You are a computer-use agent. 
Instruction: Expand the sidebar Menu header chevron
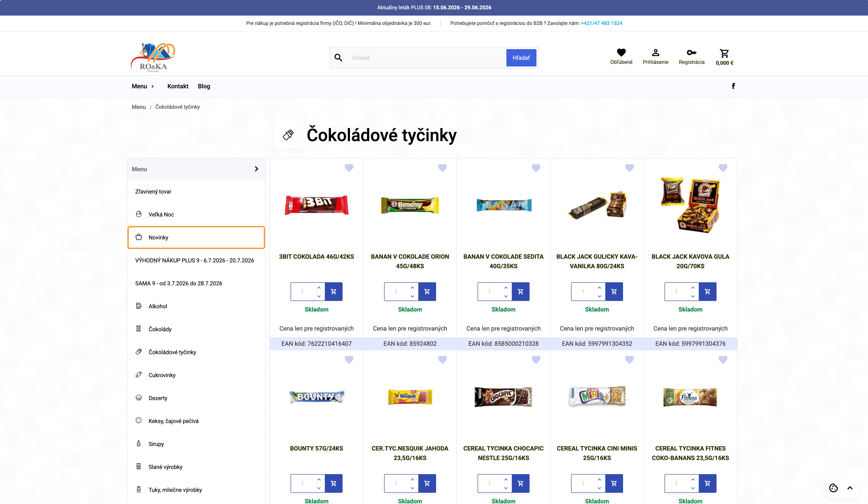click(x=256, y=169)
